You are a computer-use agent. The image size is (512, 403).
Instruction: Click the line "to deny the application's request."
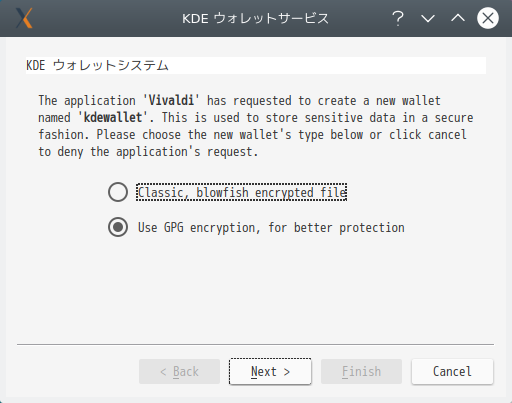(x=148, y=152)
